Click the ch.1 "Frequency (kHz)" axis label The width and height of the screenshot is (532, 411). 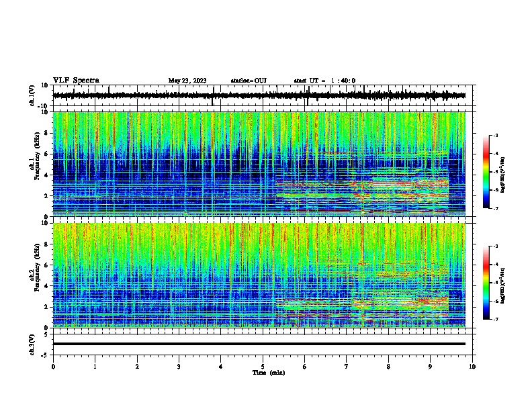pos(37,156)
